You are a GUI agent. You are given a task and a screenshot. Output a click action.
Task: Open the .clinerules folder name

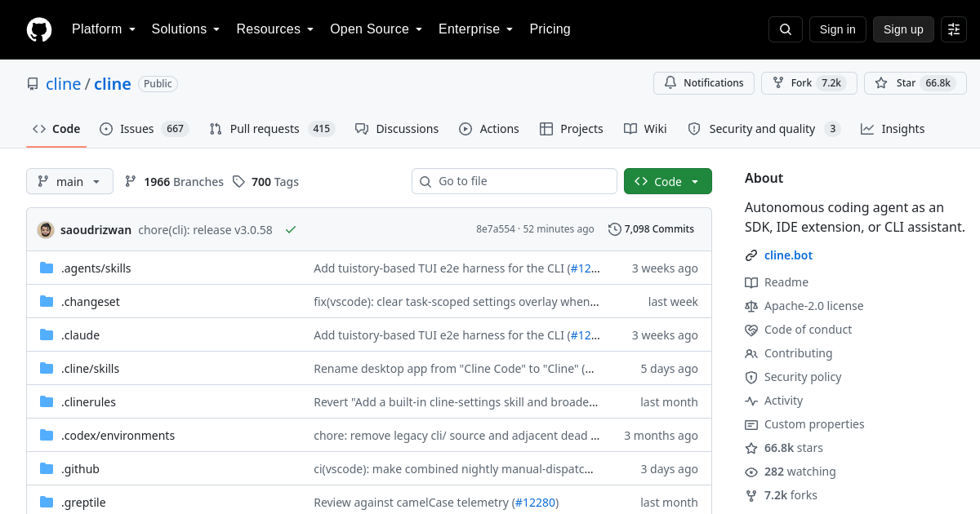(88, 402)
